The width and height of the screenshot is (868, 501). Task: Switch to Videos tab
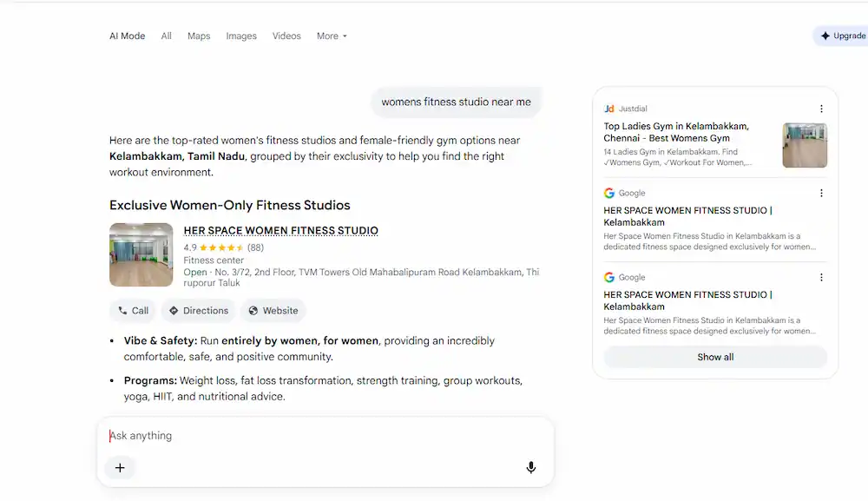click(x=286, y=36)
